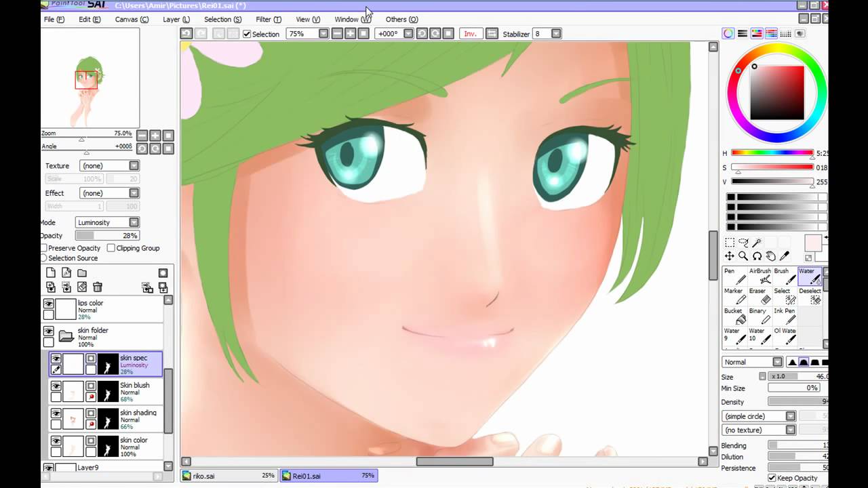Open the Canvas menu
868x488 pixels.
click(x=132, y=19)
